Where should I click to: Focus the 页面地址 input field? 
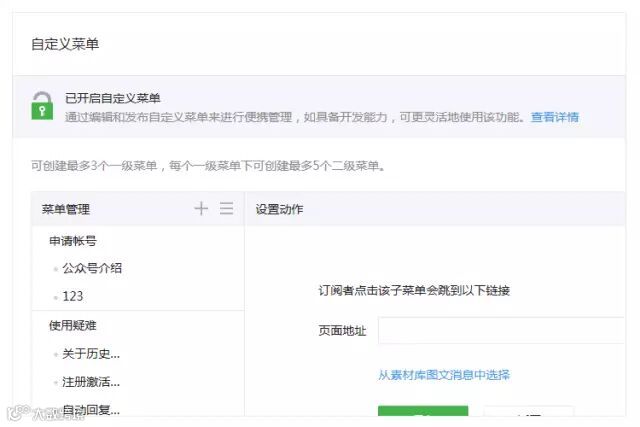point(501,330)
